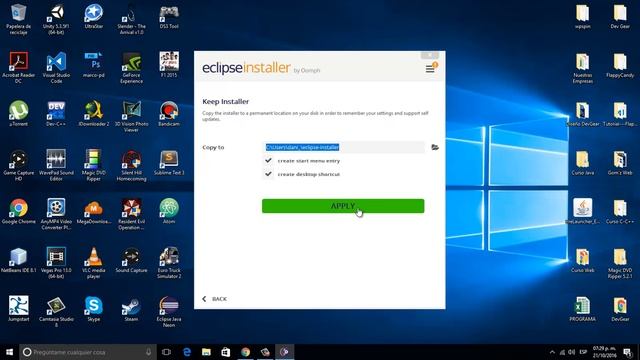Select Euro Truck Simulator 2 icon
This screenshot has height=360, width=640.
[169, 263]
